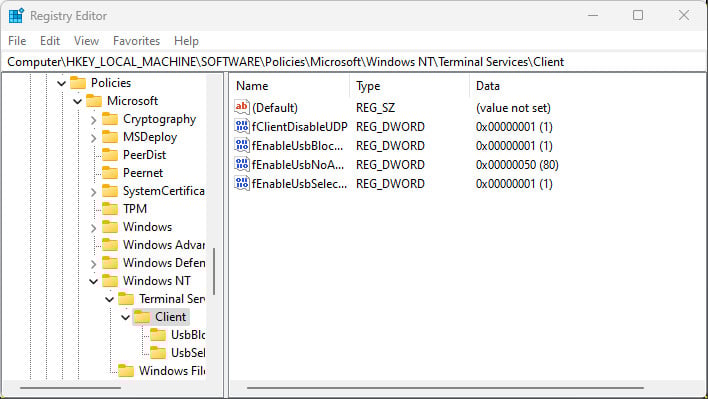Click the Microsoft folder icon
Image resolution: width=708 pixels, height=399 pixels.
94,101
